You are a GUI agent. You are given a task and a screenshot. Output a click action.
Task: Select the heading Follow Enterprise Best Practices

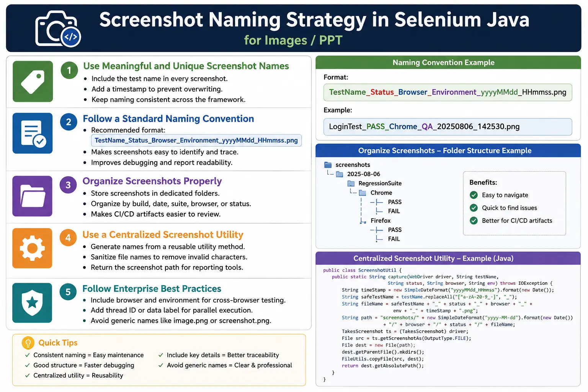point(152,289)
